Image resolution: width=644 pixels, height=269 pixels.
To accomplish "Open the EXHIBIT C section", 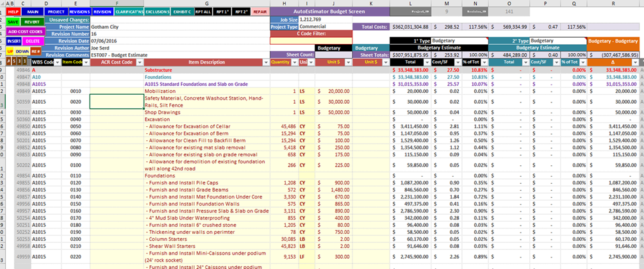I will coord(182,12).
